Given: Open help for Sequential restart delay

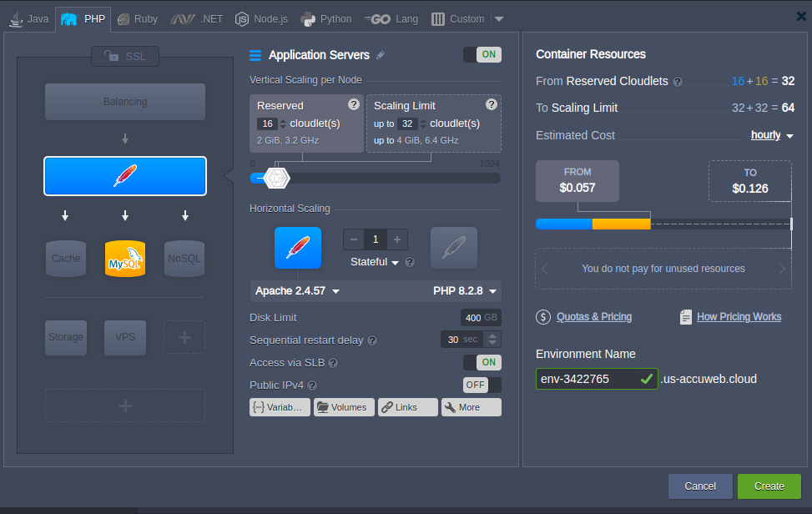Looking at the screenshot, I should [x=372, y=340].
